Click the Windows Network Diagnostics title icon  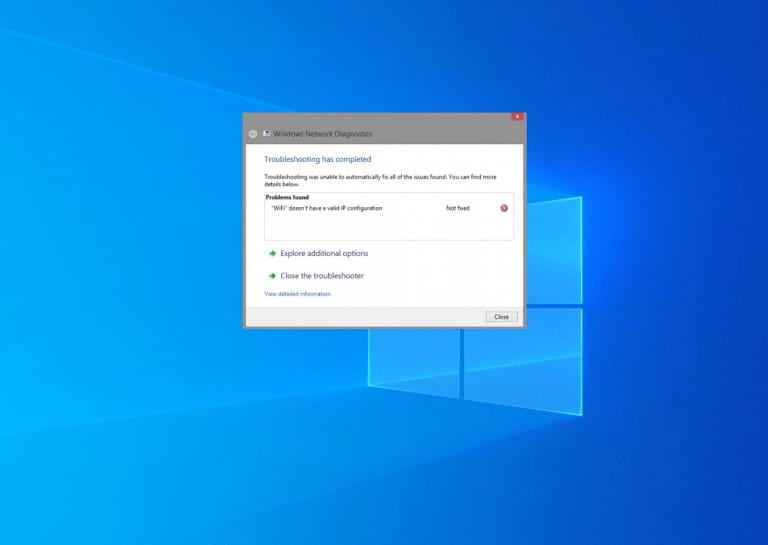click(266, 133)
